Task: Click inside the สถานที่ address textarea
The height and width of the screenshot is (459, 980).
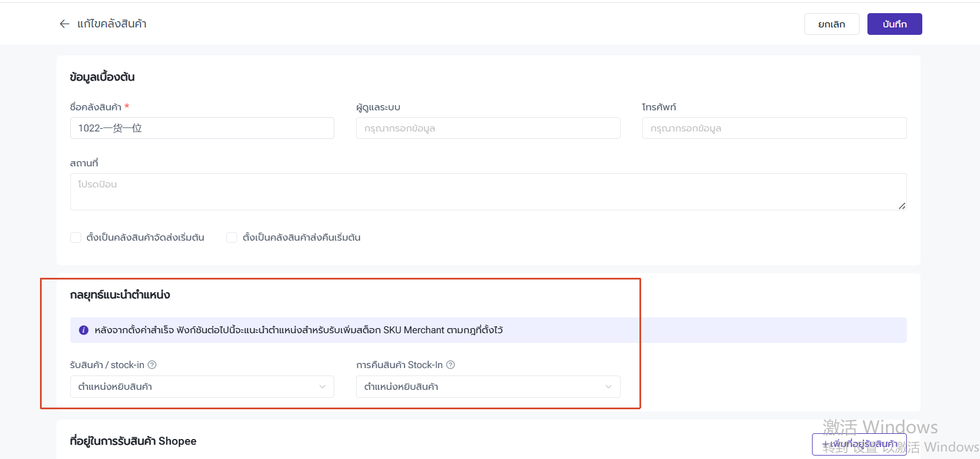Action: (x=488, y=192)
